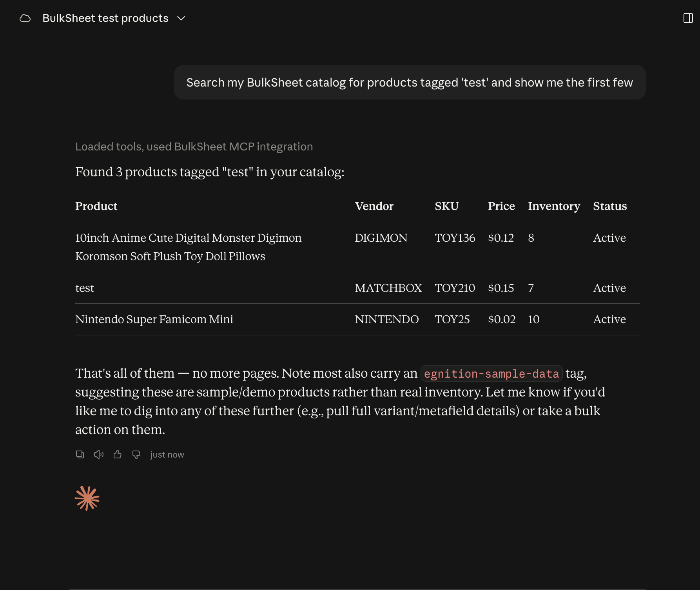This screenshot has width=700, height=590.
Task: Click 'Found 3 products tagged "test"' line
Action: coord(210,172)
